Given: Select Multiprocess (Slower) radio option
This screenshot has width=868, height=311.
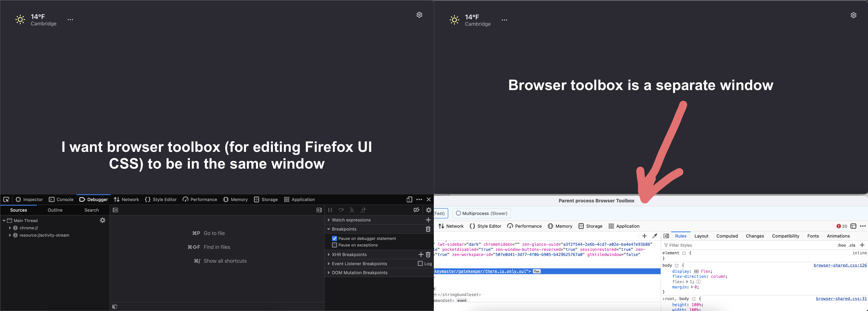Looking at the screenshot, I should point(458,213).
